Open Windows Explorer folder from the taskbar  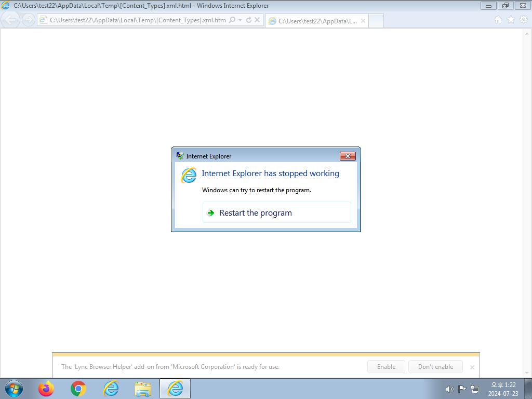coord(143,389)
